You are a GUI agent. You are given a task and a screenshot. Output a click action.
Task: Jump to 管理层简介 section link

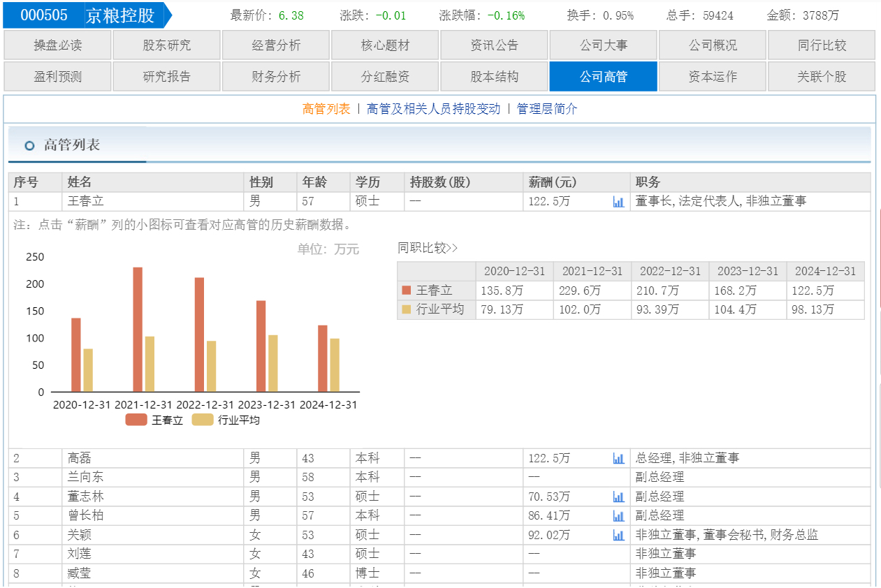pyautogui.click(x=547, y=109)
